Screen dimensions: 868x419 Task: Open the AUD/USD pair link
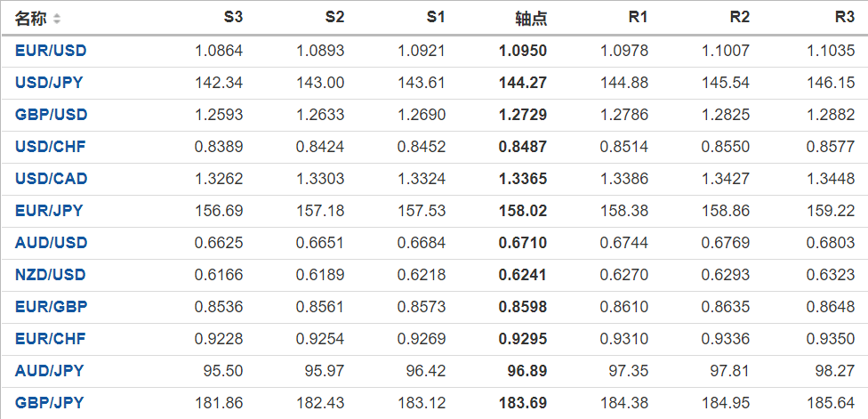click(x=51, y=243)
